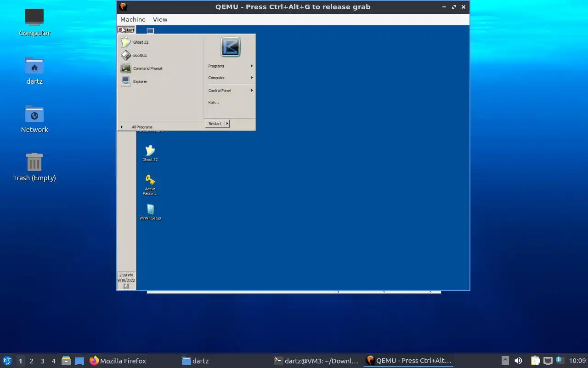Viewport: 588px width, 368px height.
Task: Switch to workspace 4
Action: 53,361
